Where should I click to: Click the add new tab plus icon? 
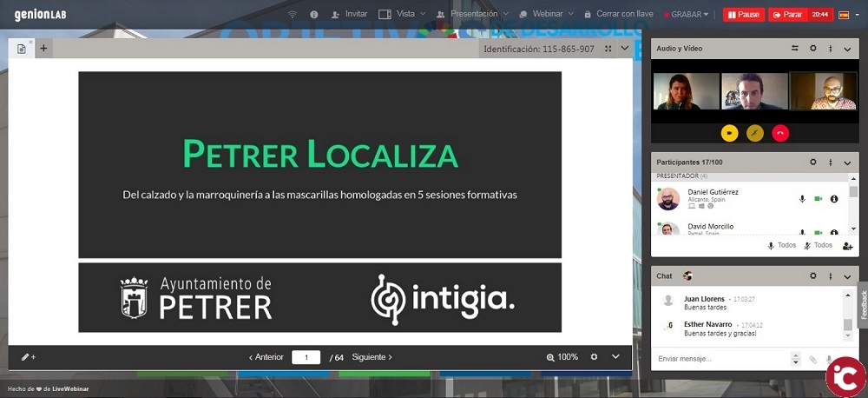43,49
